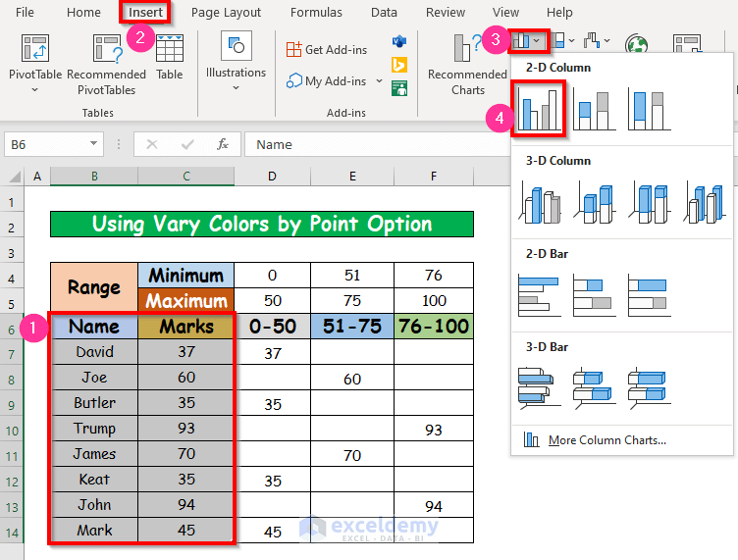The height and width of the screenshot is (560, 738).
Task: Expand the My Add-ins dropdown arrow
Action: (x=379, y=80)
